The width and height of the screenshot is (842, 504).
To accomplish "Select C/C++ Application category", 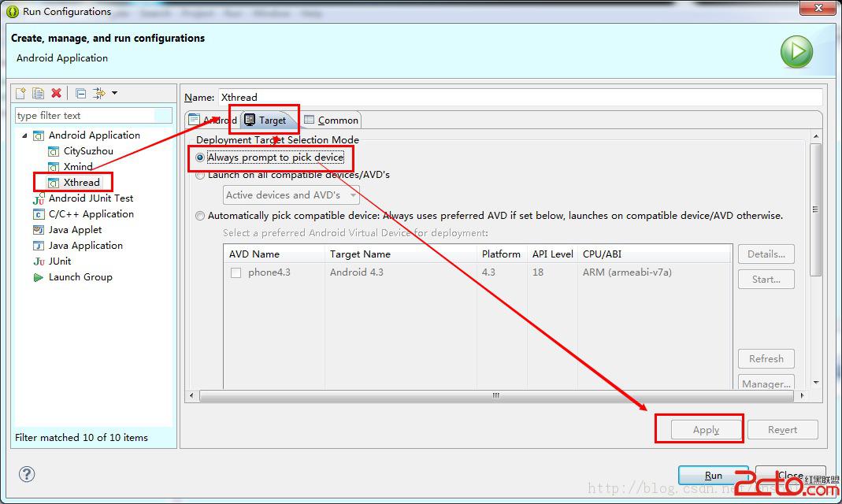I will click(x=91, y=213).
